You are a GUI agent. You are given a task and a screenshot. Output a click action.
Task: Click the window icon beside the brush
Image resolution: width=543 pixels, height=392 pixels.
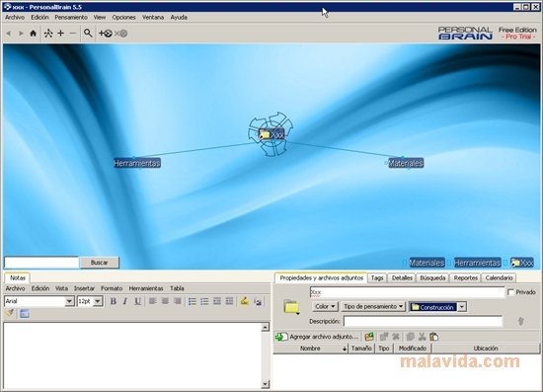pos(25,314)
